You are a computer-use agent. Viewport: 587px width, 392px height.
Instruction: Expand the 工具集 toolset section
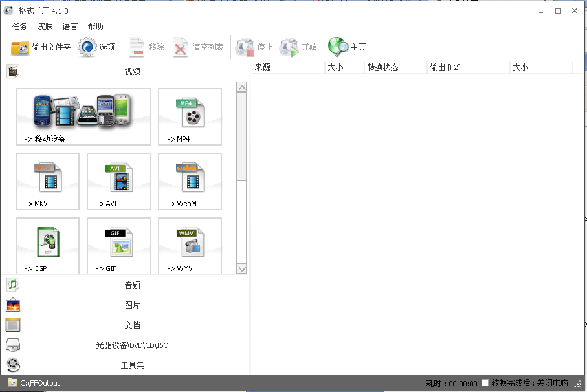pos(132,365)
